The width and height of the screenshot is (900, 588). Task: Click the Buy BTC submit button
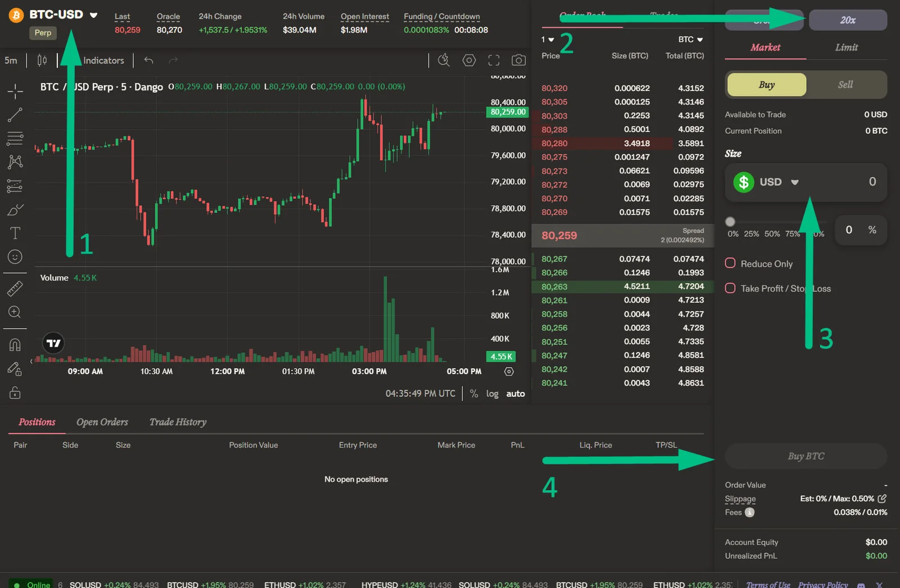click(x=806, y=456)
